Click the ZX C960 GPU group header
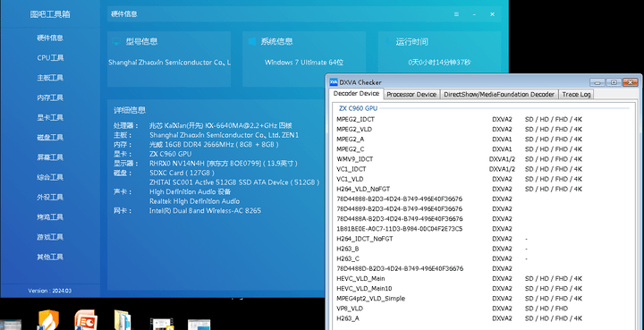 358,108
